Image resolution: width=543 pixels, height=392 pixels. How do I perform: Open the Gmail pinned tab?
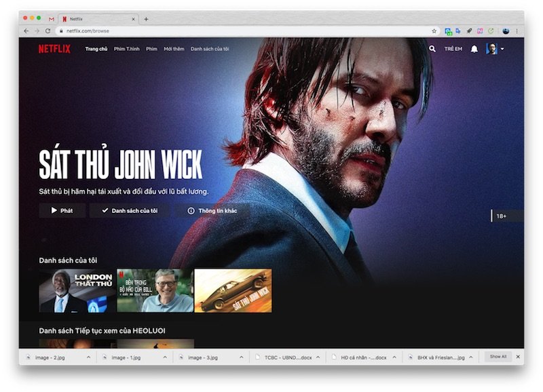click(52, 19)
